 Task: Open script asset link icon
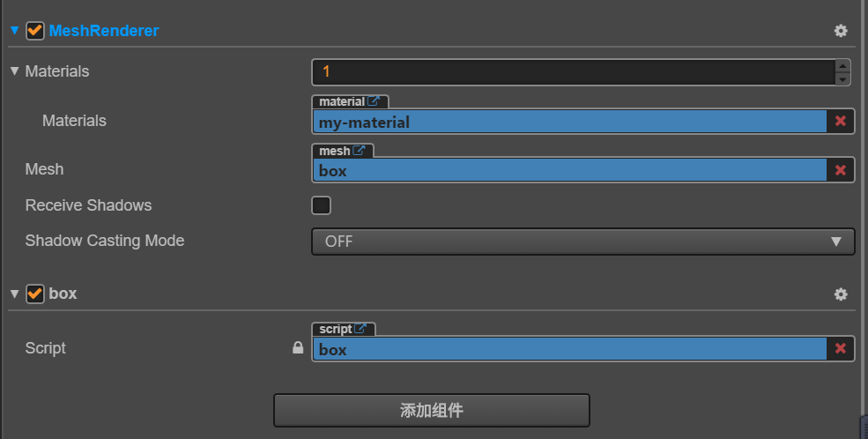coord(360,329)
